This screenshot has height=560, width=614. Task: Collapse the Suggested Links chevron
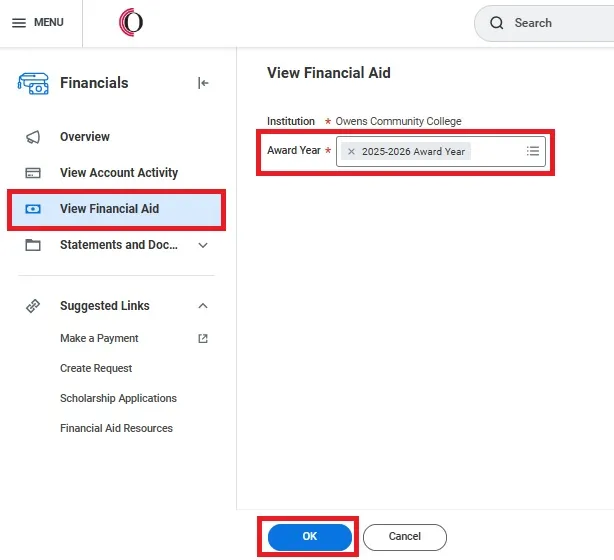(203, 306)
